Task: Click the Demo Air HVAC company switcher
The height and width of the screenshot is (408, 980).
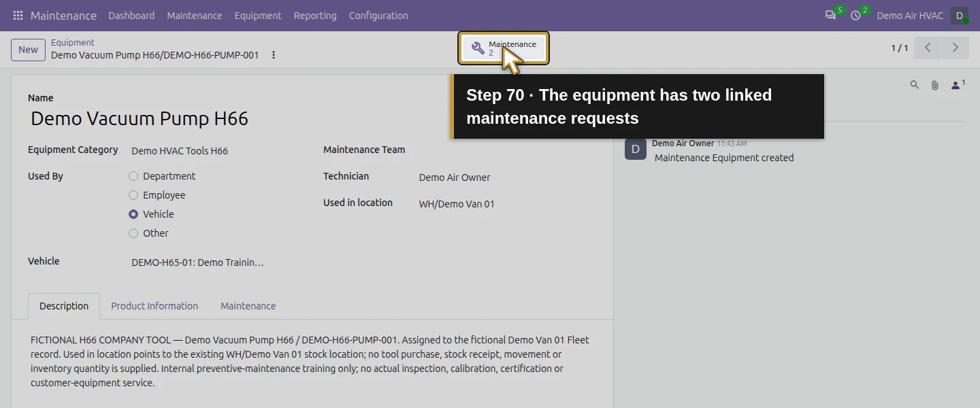Action: [910, 15]
